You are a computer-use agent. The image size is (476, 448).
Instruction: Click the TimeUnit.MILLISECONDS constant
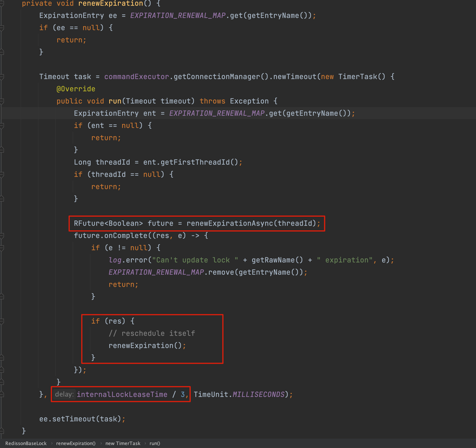coord(239,394)
